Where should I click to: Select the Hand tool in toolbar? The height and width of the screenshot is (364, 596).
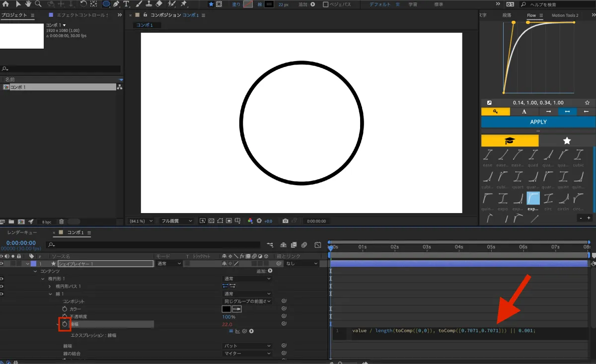pos(28,4)
